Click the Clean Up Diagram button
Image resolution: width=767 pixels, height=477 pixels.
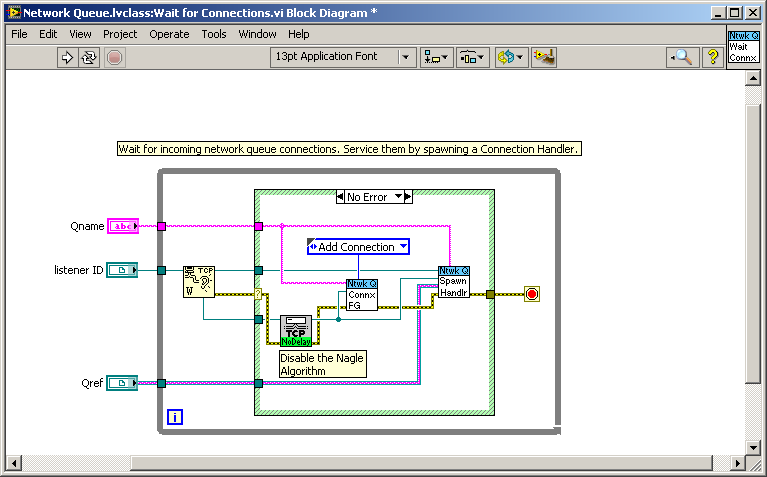[x=544, y=57]
